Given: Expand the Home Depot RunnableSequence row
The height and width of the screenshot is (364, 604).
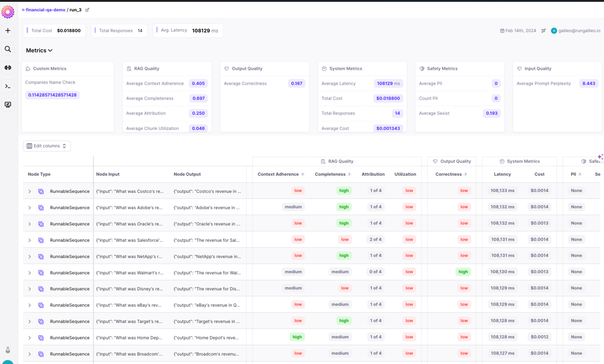Looking at the screenshot, I should click(30, 338).
